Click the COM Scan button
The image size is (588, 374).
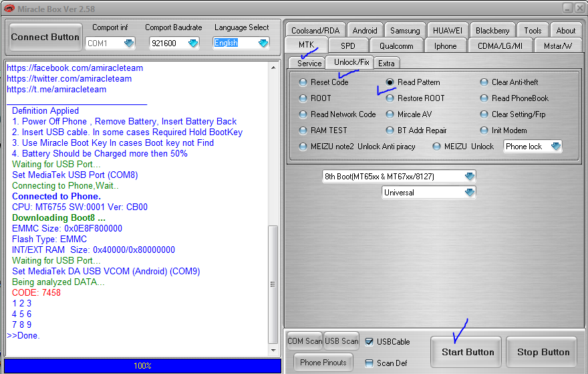[304, 341]
